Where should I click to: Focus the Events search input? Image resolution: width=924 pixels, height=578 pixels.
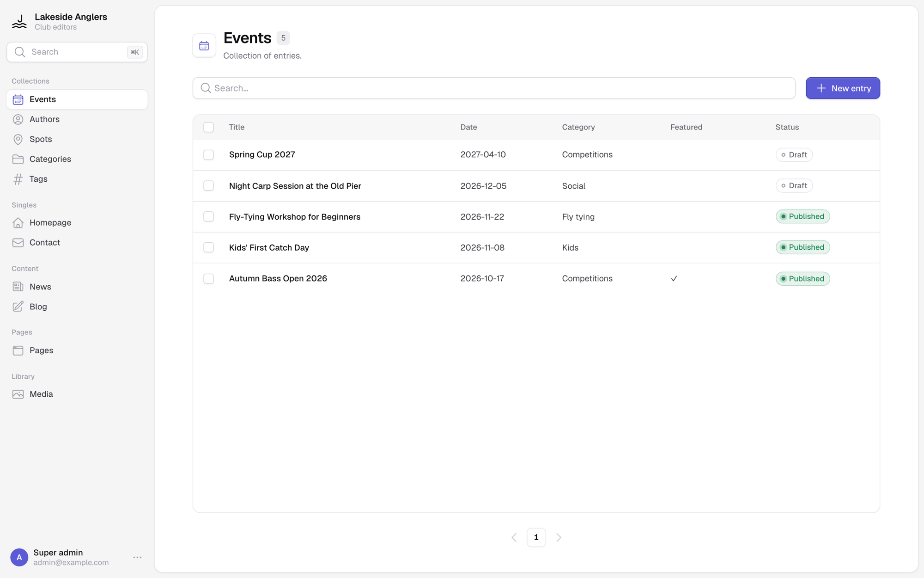[494, 88]
